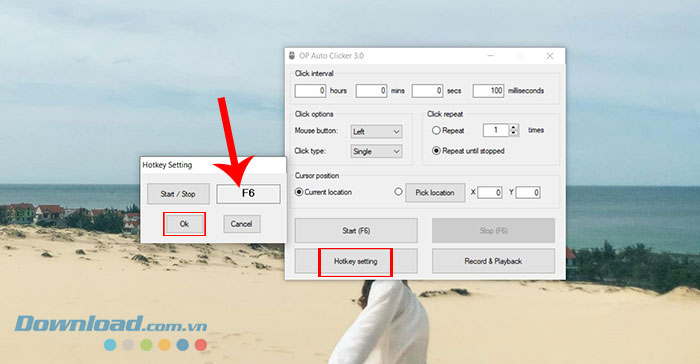Click the OP Auto Clicker mouse icon
This screenshot has height=364, width=700.
[x=292, y=56]
